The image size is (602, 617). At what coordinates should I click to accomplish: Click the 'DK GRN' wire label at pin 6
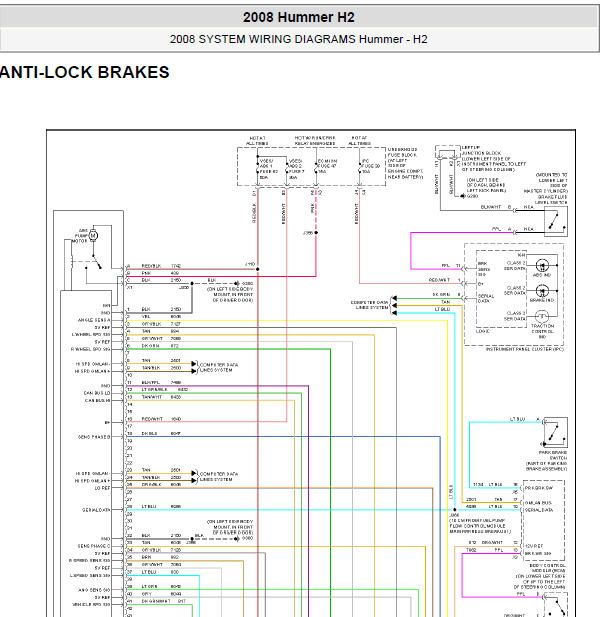pyautogui.click(x=150, y=346)
